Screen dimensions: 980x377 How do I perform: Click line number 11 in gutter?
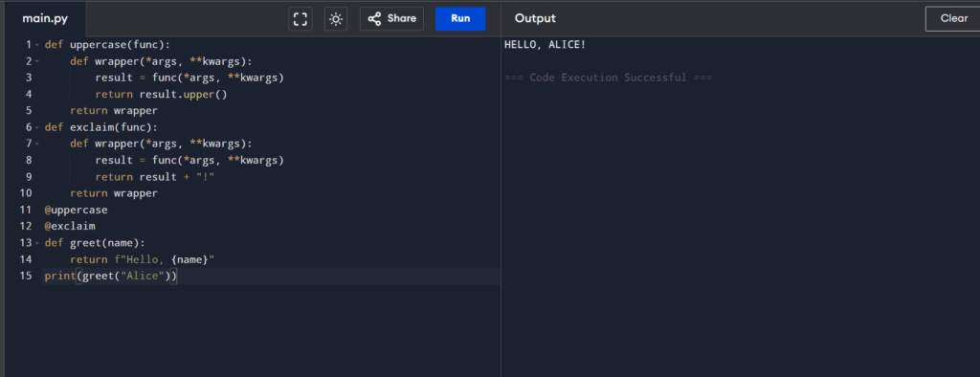[x=26, y=211]
